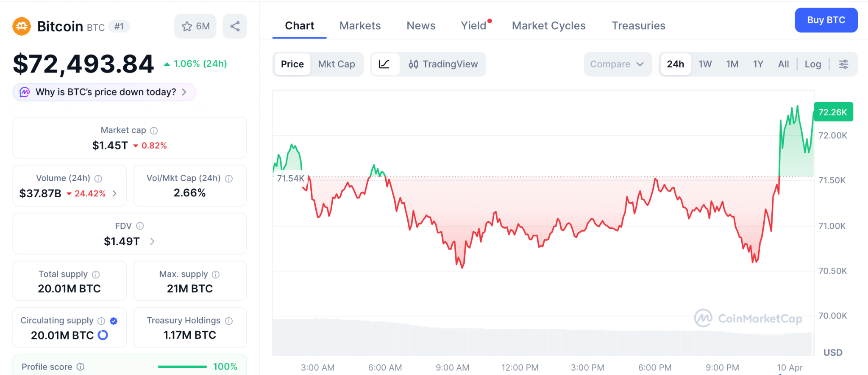Switch chart to Mkt Cap view
Image resolution: width=868 pixels, height=375 pixels.
(337, 64)
